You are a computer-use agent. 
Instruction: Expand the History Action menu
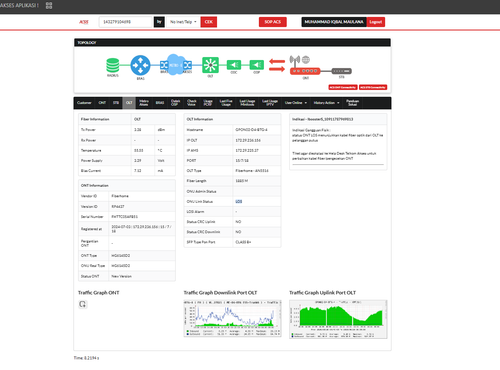[x=326, y=103]
